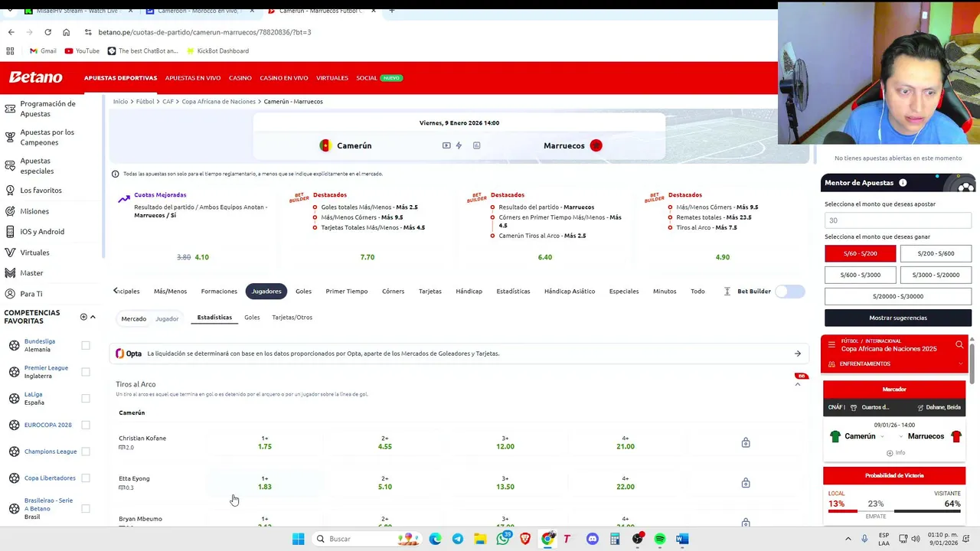The image size is (980, 551).
Task: Click the locked bet icon for Christian Kofane
Action: (746, 442)
